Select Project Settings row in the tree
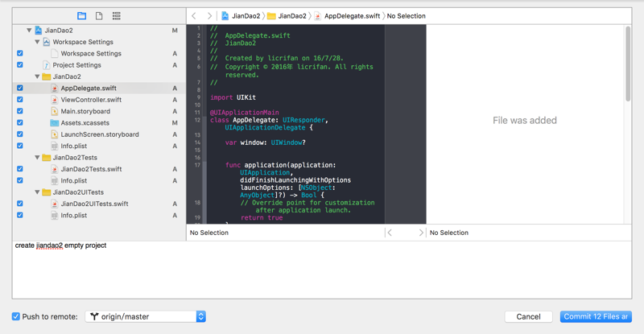The image size is (644, 334). click(x=99, y=65)
